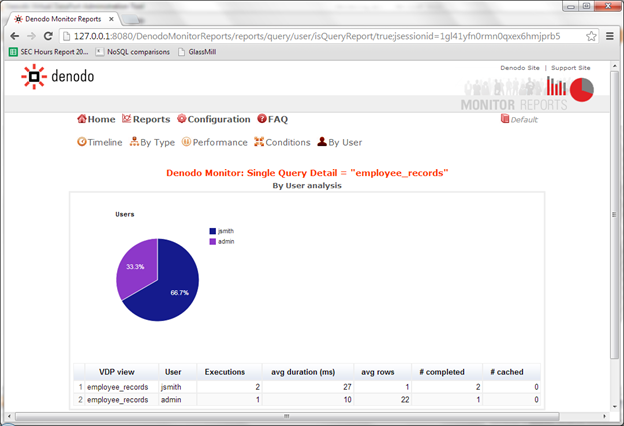Select employee_records cell in row 2

pyautogui.click(x=121, y=399)
